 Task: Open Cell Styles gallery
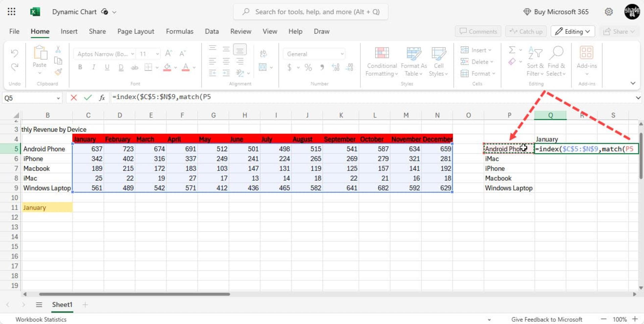[438, 62]
